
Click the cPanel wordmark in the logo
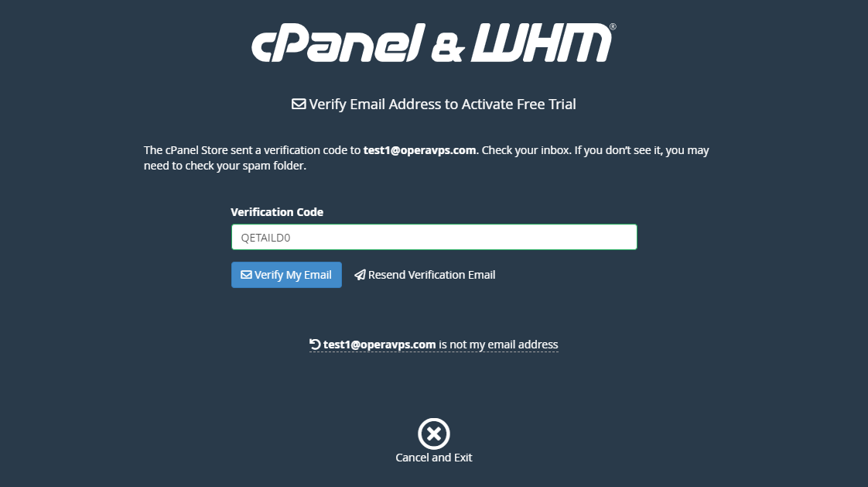[x=338, y=43]
